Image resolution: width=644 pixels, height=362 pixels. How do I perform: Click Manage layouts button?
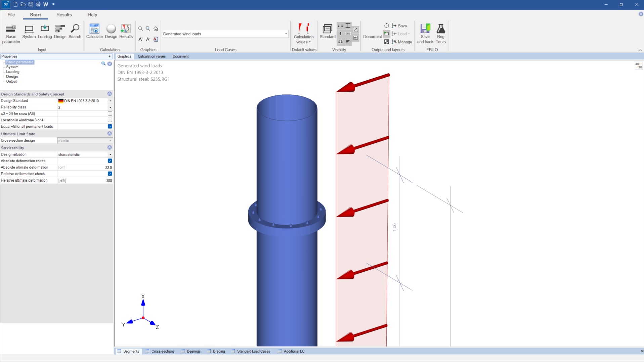(402, 42)
